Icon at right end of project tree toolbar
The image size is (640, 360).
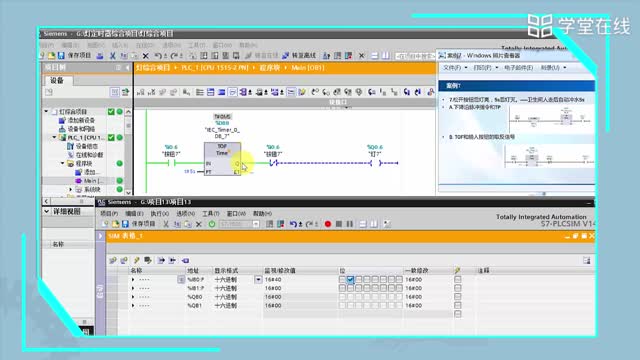(x=125, y=92)
